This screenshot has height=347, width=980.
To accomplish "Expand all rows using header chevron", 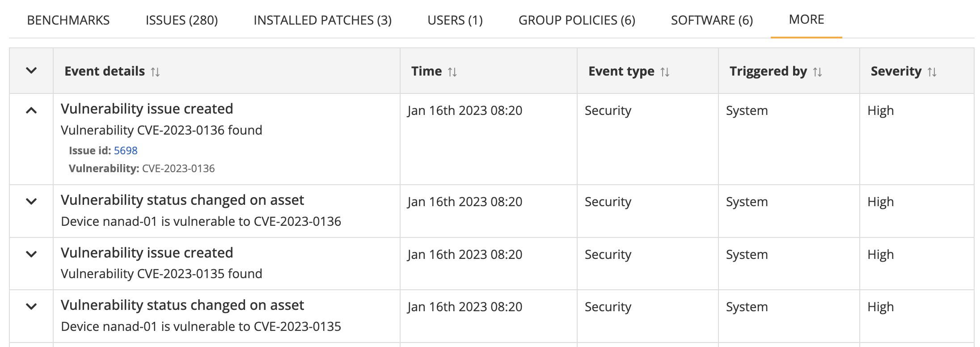I will tap(31, 71).
